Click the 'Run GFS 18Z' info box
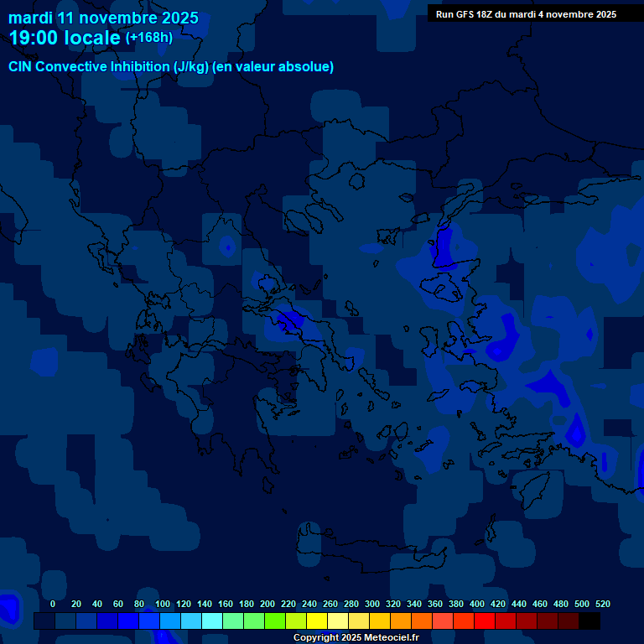The image size is (644, 644). click(526, 13)
